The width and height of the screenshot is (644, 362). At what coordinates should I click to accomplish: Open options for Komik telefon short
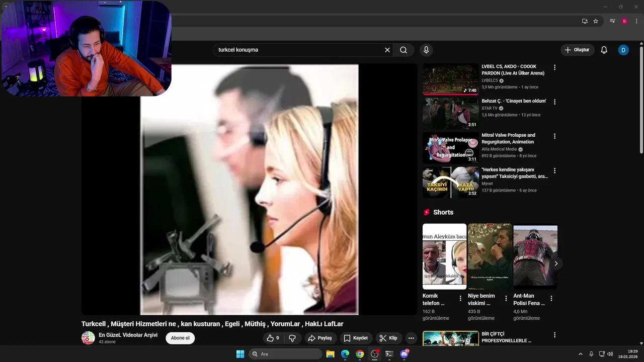(x=460, y=298)
